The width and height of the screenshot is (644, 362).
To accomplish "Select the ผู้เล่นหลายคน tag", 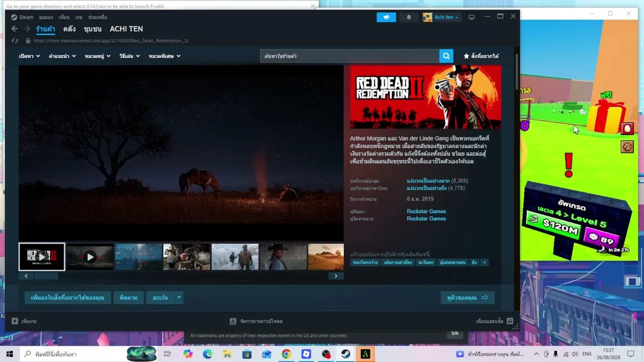I will point(453,262).
